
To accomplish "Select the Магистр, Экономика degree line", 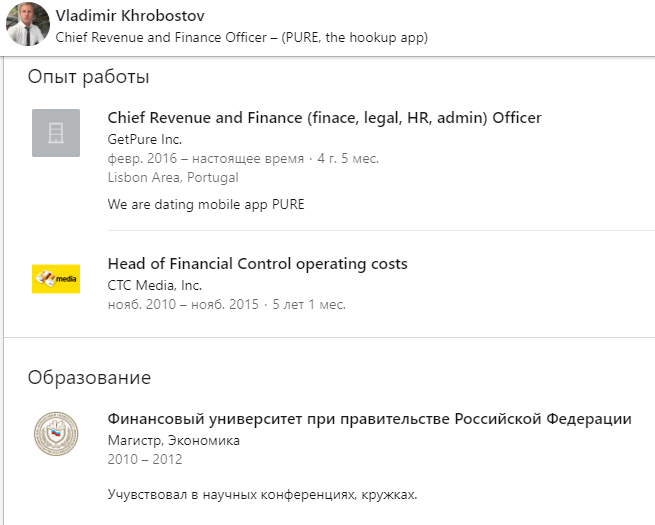I will pyautogui.click(x=174, y=441).
